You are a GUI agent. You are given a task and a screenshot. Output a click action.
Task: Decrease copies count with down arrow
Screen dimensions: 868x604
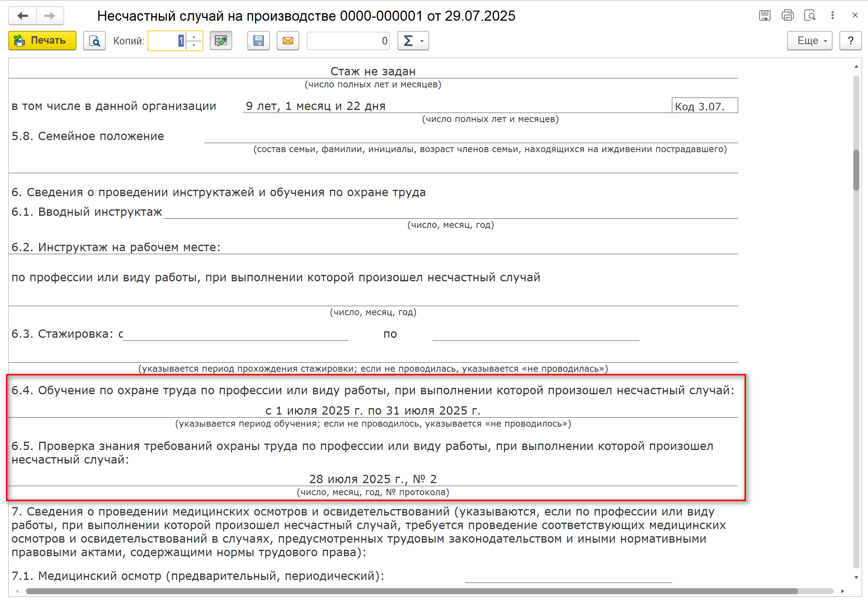194,45
